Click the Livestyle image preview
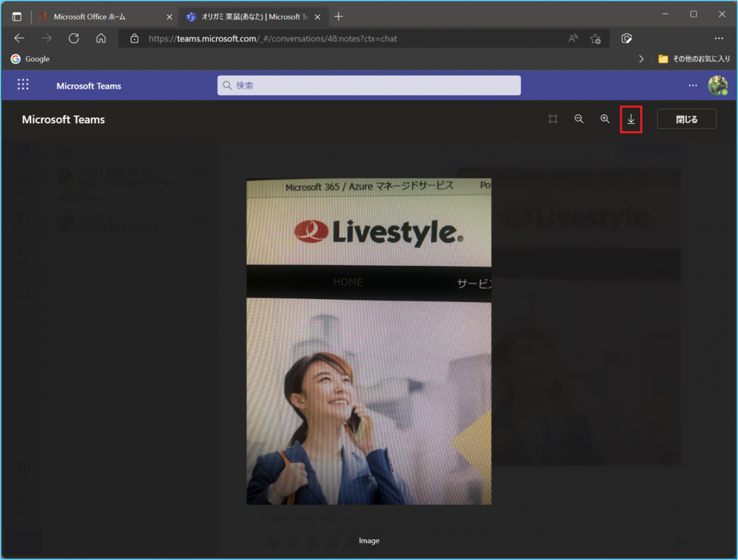Image resolution: width=738 pixels, height=560 pixels. [x=369, y=342]
